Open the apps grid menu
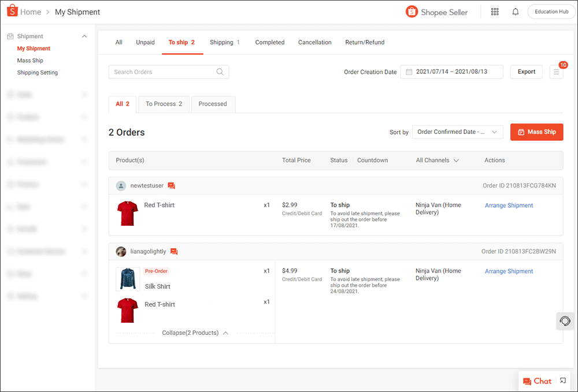Screen dimensions: 578x392 [495, 12]
